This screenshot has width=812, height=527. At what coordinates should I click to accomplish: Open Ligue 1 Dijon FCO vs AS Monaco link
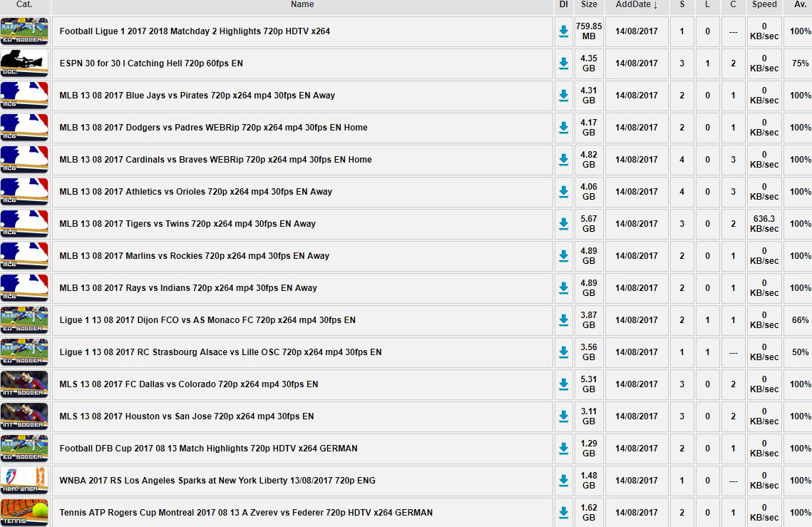(x=207, y=320)
